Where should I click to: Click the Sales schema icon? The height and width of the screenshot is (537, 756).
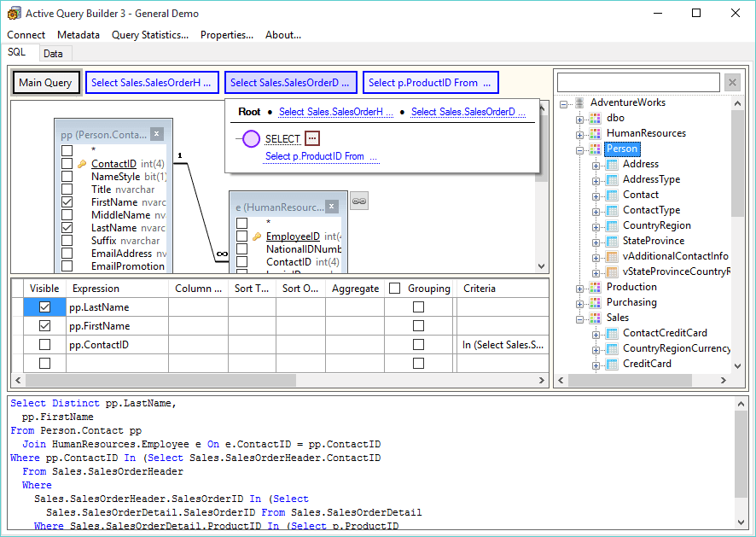click(x=596, y=318)
